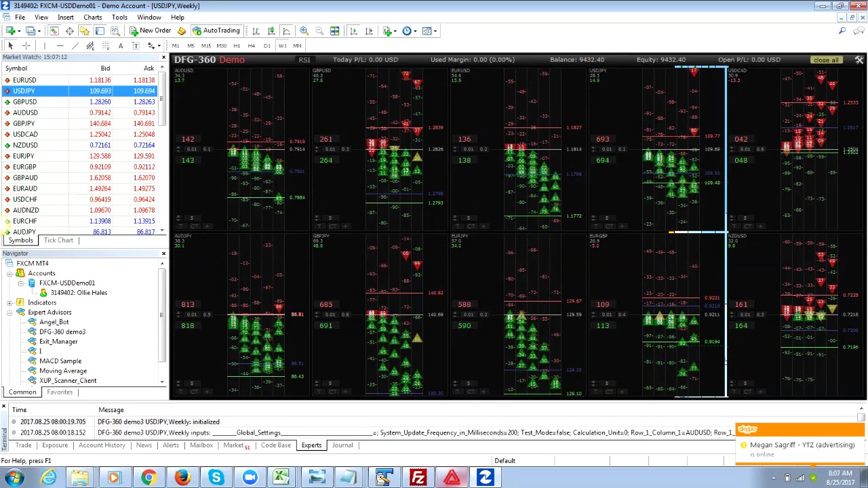Open the Charts menu
868x488 pixels.
tap(92, 17)
